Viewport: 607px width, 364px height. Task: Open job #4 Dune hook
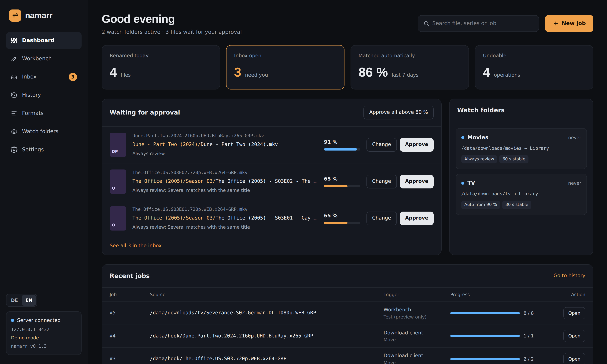(574, 336)
